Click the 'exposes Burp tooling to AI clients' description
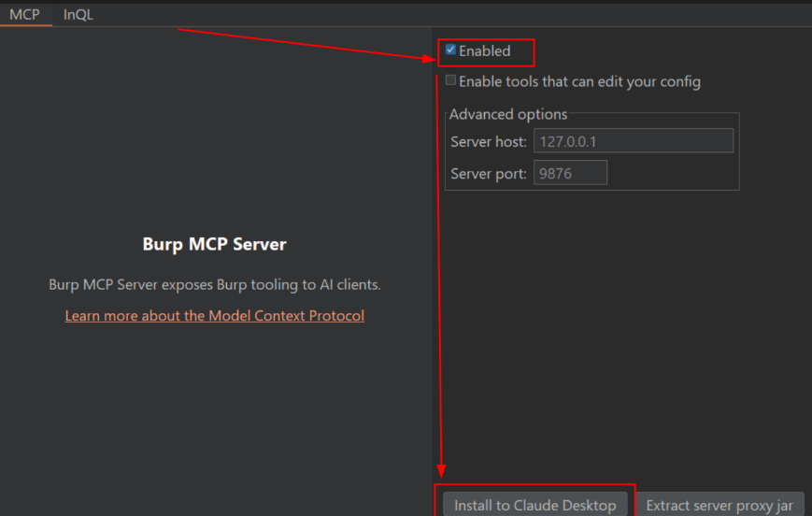Screen dimensions: 812x516 point(214,284)
